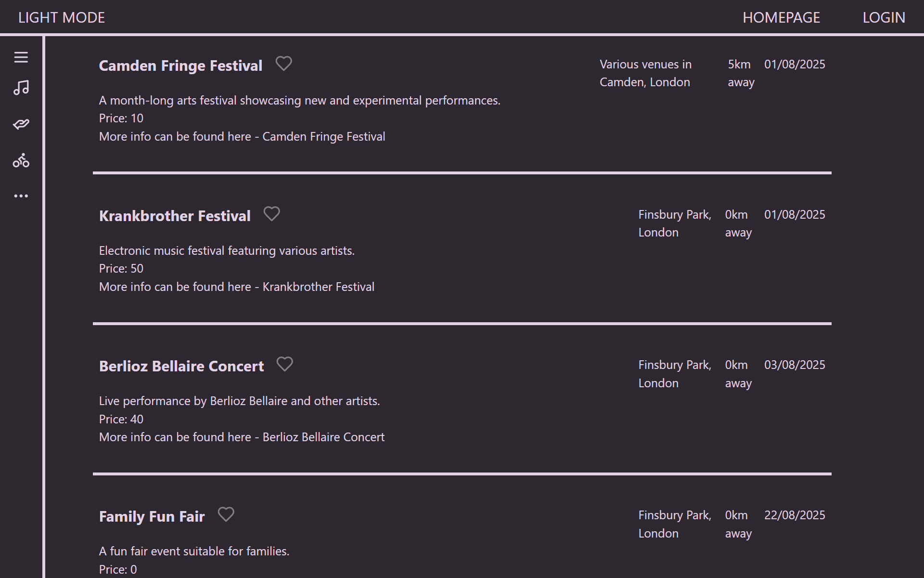Open the Berlioz Bellaire Concert info link
The height and width of the screenshot is (578, 924).
(323, 437)
